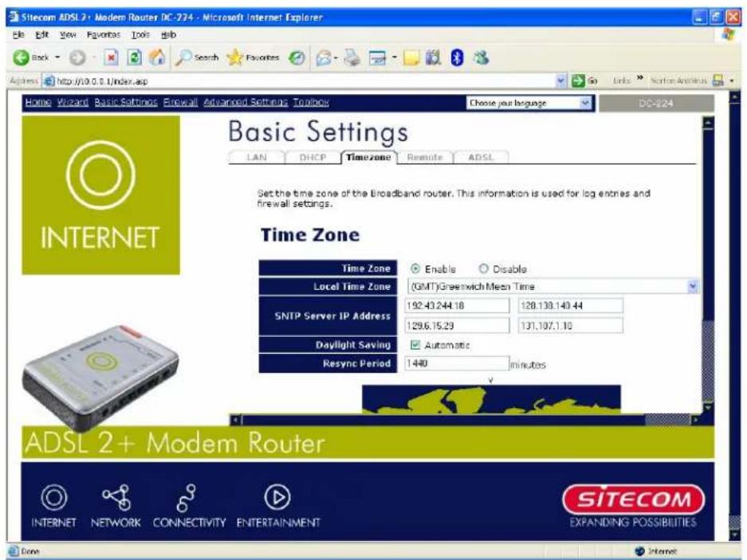Open the History clock toolbar icon

click(297, 58)
